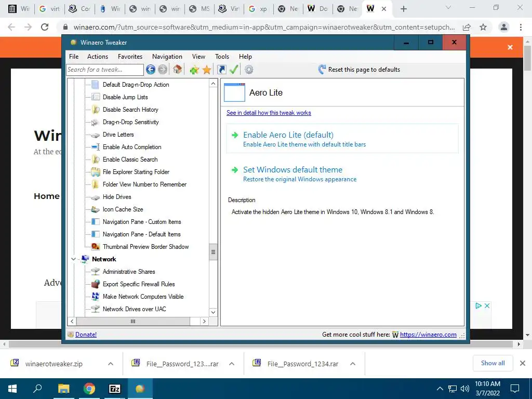The width and height of the screenshot is (532, 399).
Task: Go to the Home page icon in Tweaker
Action: pyautogui.click(x=177, y=70)
